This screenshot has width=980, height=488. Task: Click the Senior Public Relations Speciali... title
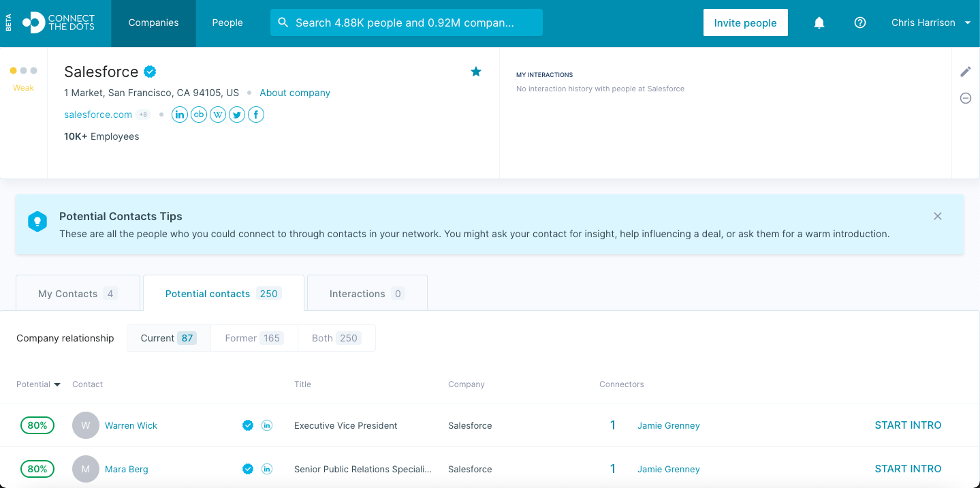coord(363,469)
